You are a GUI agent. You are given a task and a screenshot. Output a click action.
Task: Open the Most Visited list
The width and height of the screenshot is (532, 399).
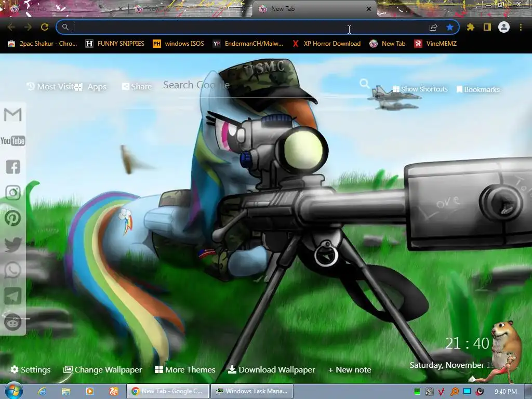pos(50,87)
